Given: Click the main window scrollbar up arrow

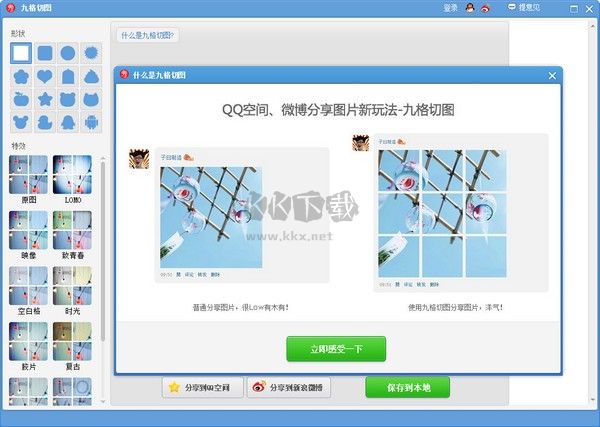Looking at the screenshot, I should (594, 26).
